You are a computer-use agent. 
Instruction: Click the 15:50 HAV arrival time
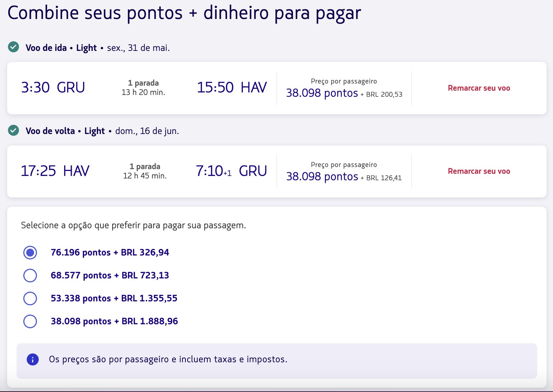click(x=232, y=88)
